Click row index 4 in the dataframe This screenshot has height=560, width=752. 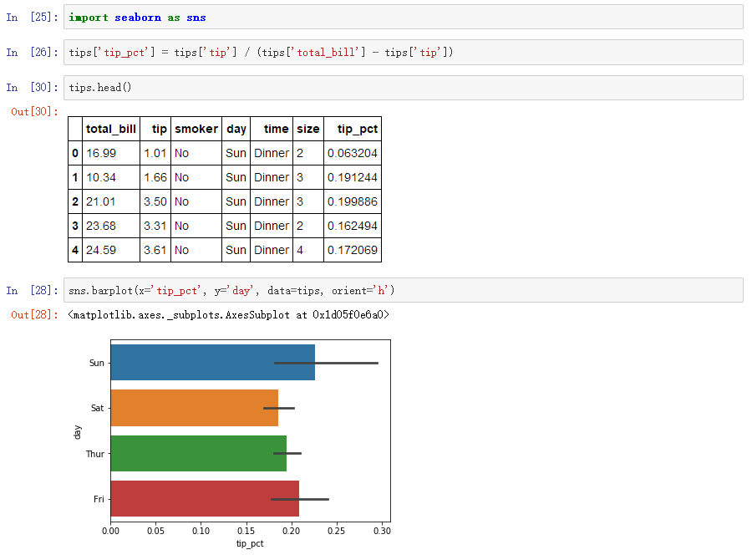[x=75, y=250]
